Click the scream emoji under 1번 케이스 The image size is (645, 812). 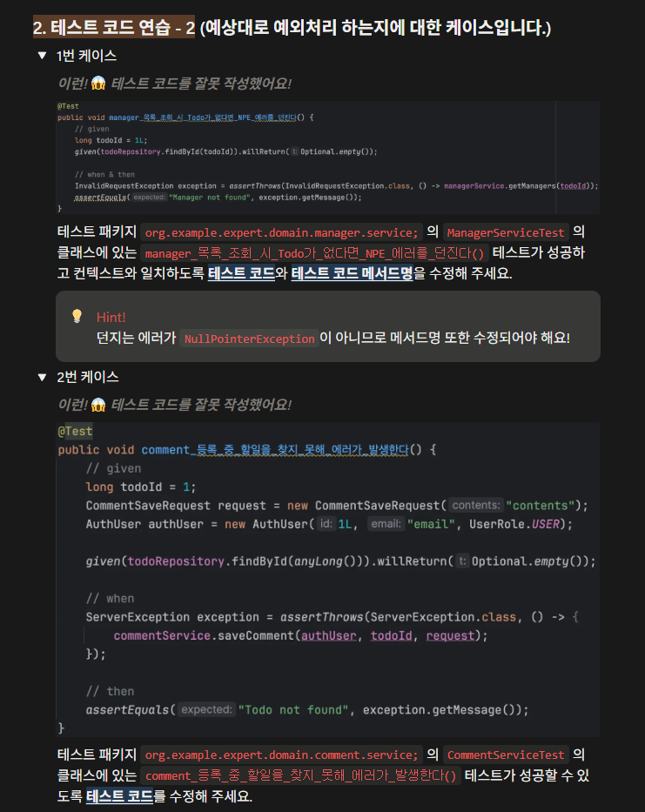click(98, 83)
